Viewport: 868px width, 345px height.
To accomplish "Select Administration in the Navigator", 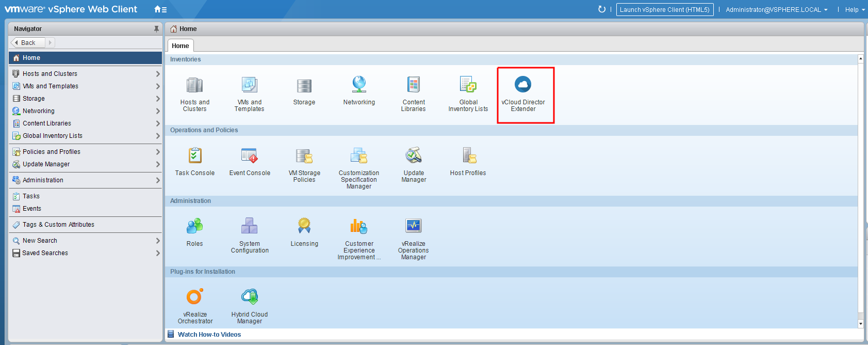I will [x=85, y=180].
